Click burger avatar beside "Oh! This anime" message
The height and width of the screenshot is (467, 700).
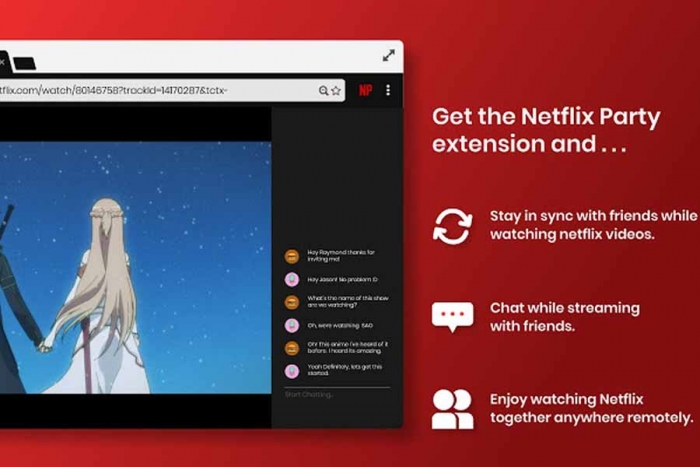coord(292,348)
